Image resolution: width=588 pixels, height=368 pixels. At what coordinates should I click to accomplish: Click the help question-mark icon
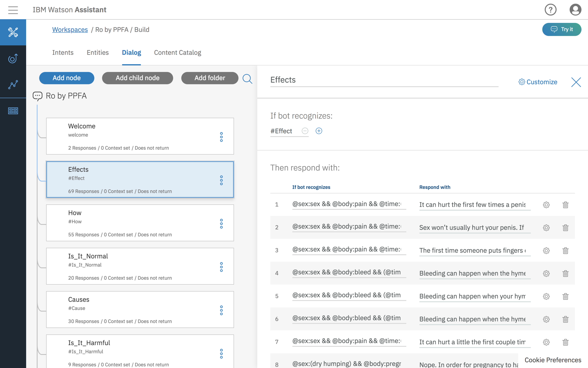pyautogui.click(x=551, y=9)
